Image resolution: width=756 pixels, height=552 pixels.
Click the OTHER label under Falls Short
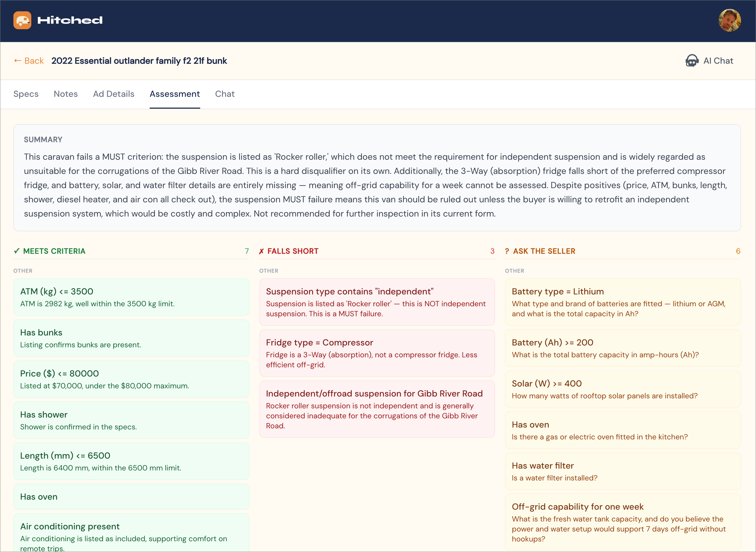click(x=269, y=271)
